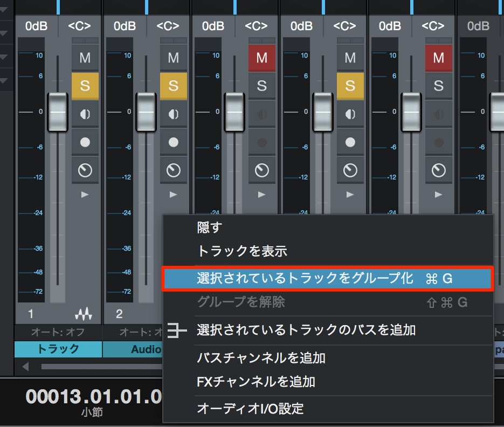Open automation mode オート: オフ on channel 1
This screenshot has width=504, height=427.
coord(58,332)
